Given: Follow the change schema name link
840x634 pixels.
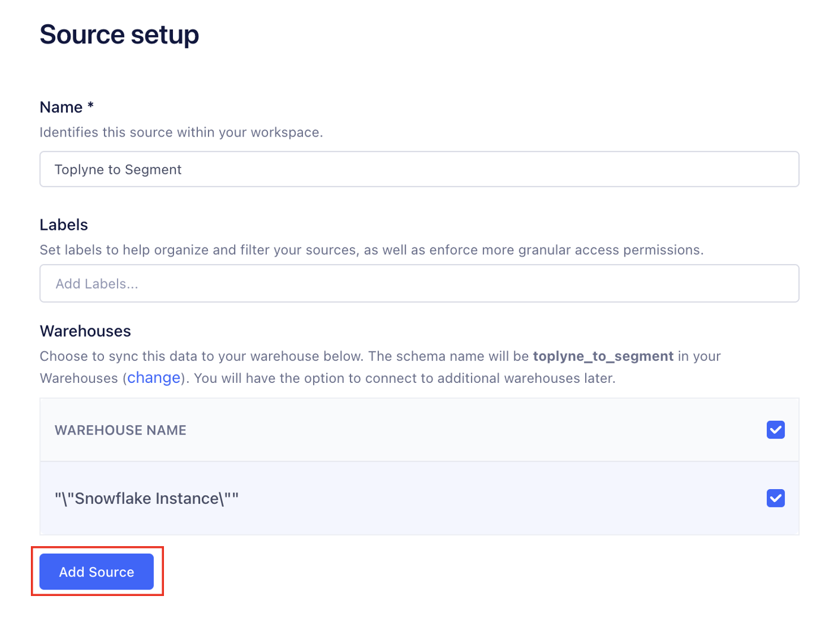Looking at the screenshot, I should (154, 378).
